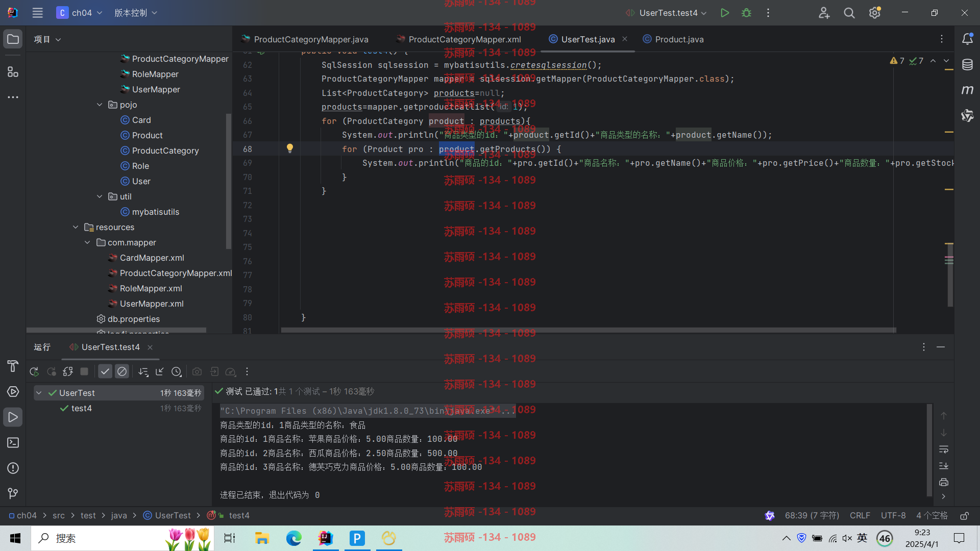The width and height of the screenshot is (980, 551).
Task: Close the UserTest.java editor tab
Action: [x=625, y=39]
